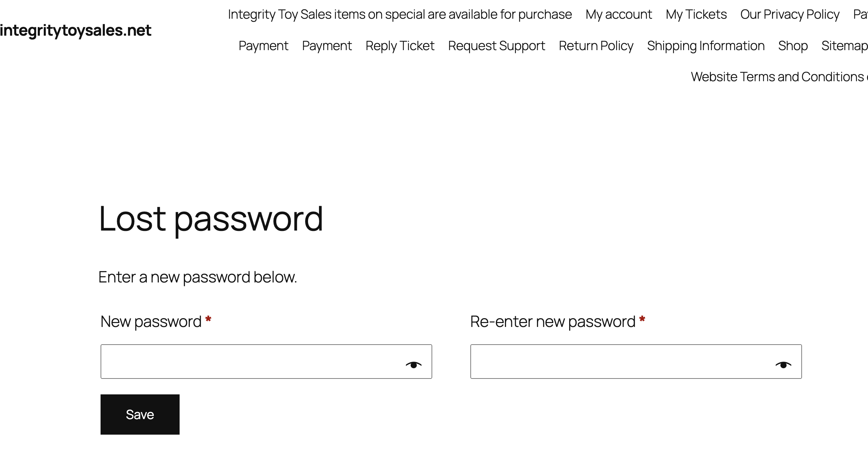Screen dimensions: 868x471
Task: Show the New password field contents
Action: 414,365
